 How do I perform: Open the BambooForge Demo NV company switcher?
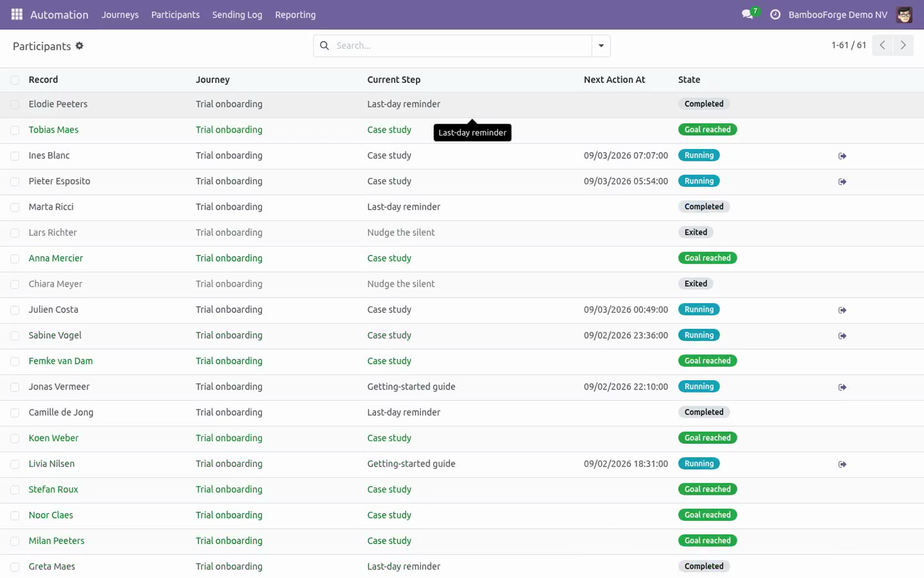(838, 14)
